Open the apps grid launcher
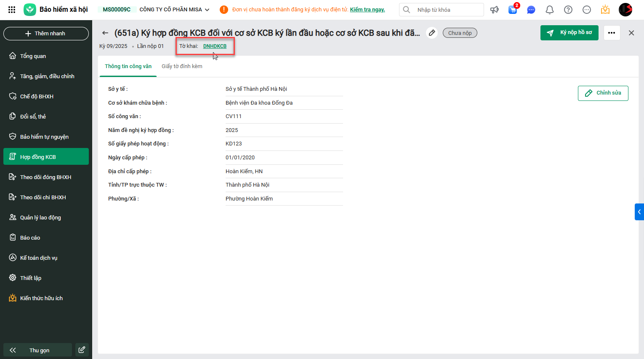 (x=12, y=9)
